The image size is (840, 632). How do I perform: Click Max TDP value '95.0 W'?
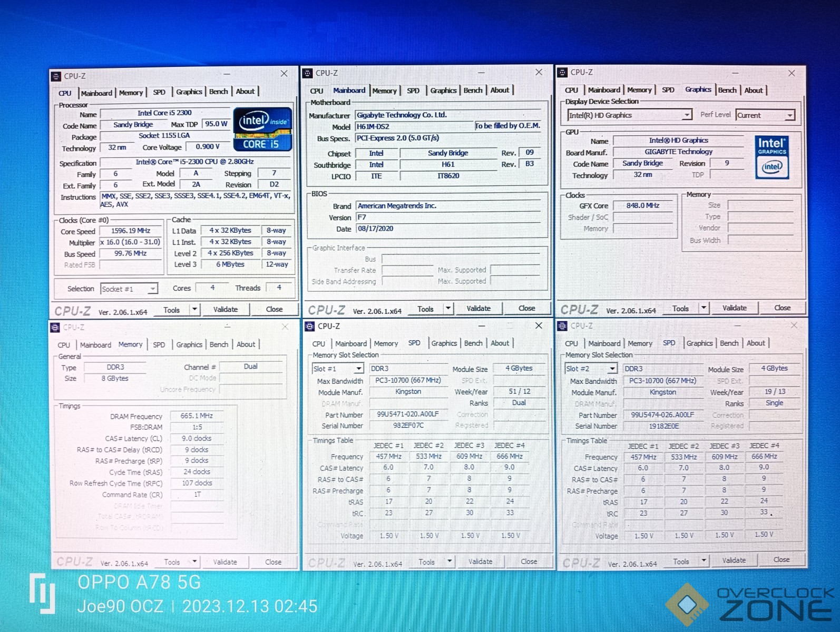[x=216, y=124]
